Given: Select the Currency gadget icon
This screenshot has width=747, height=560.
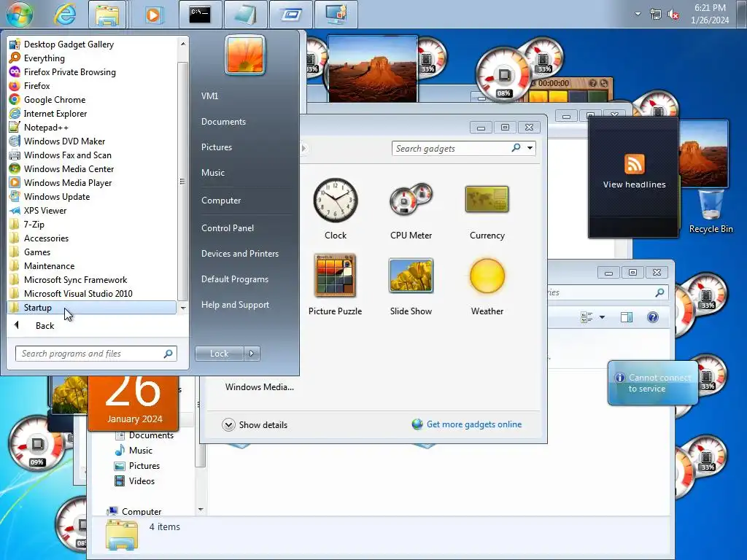Looking at the screenshot, I should [487, 199].
